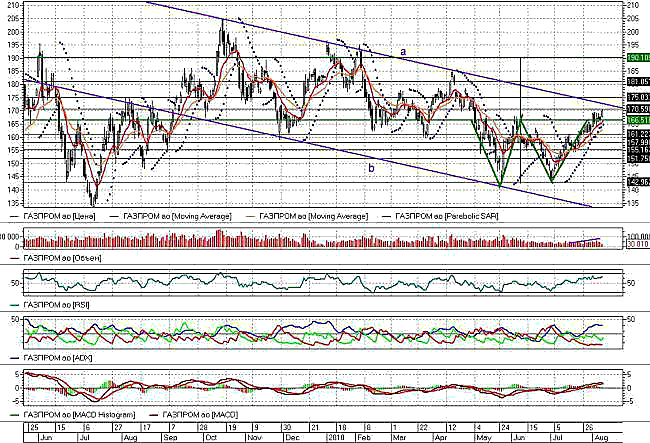Image resolution: width=650 pixels, height=443 pixels.
Task: Select the ГАЗПРОМ ао [MACD] legend entry
Action: 194,415
